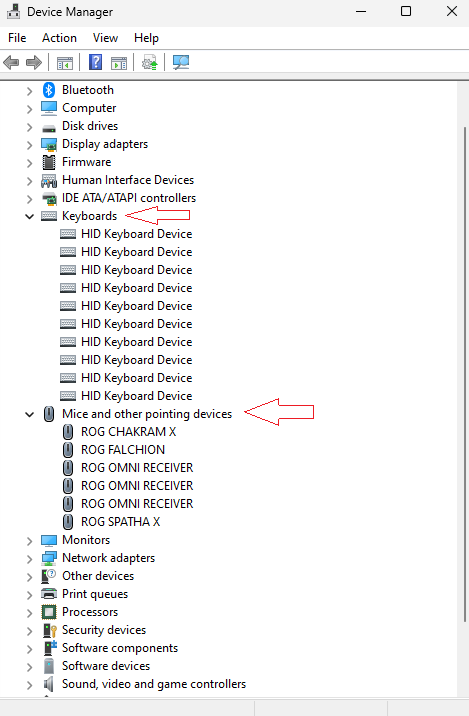The image size is (469, 716).
Task: Collapse the Keyboards category chevron
Action: 30,216
